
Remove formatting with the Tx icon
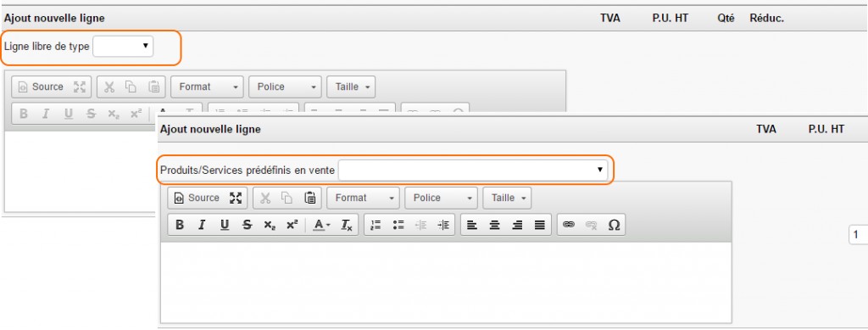[x=347, y=225]
